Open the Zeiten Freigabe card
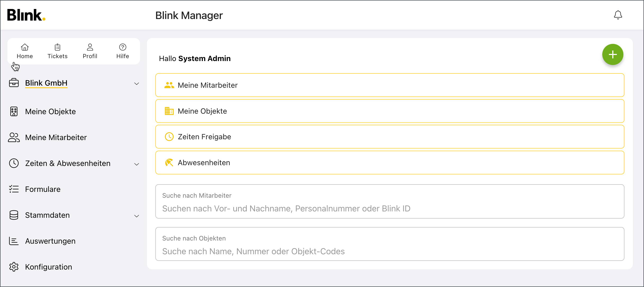The width and height of the screenshot is (644, 287). (390, 137)
